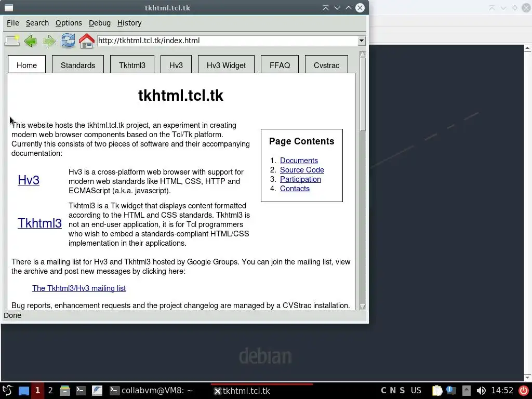
Task: Open the Debug menu
Action: pos(99,23)
